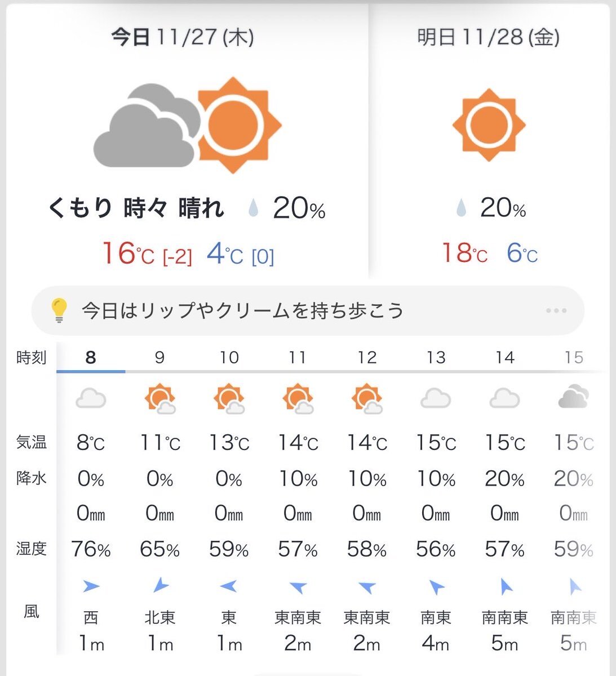Image resolution: width=616 pixels, height=676 pixels.
Task: Click the west wind arrow at 8
Action: coord(91,586)
